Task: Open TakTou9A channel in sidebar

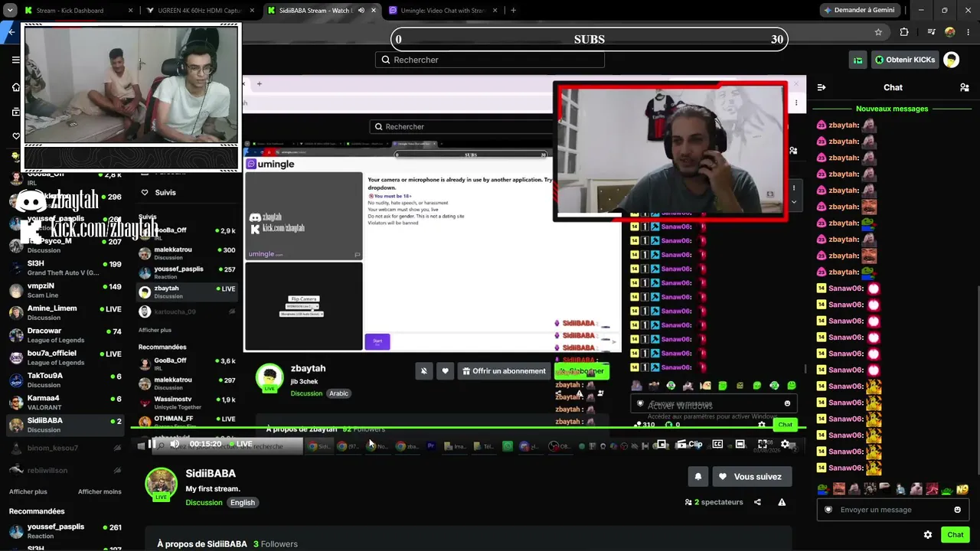Action: 65,380
